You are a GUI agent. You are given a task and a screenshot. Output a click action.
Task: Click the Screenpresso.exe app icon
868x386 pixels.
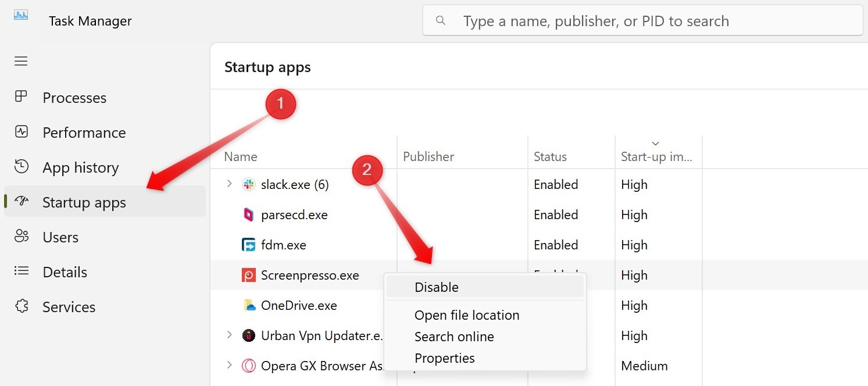point(249,276)
